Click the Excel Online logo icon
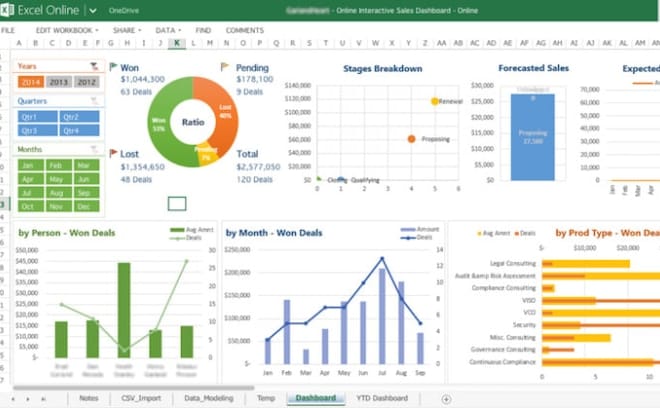This screenshot has height=408, width=660. (x=7, y=10)
